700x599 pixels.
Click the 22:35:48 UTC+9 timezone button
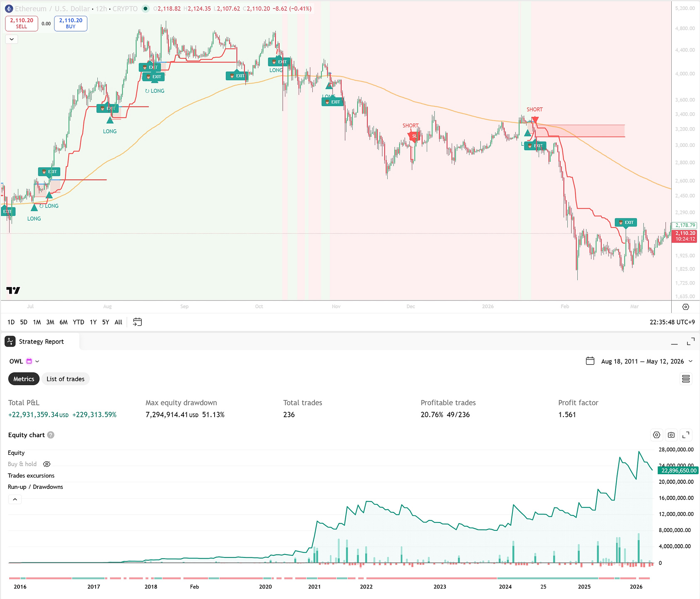pos(672,322)
